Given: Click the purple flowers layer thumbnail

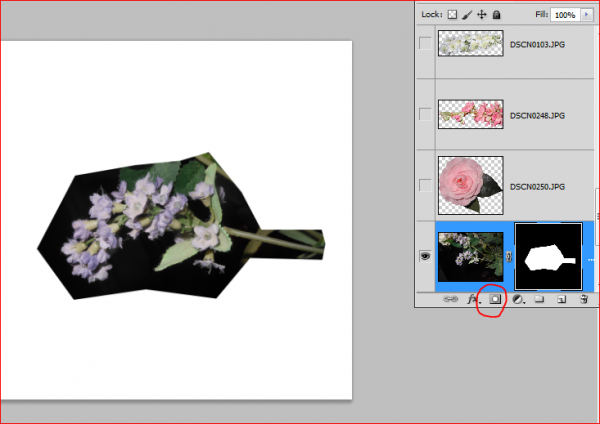Looking at the screenshot, I should coord(471,256).
